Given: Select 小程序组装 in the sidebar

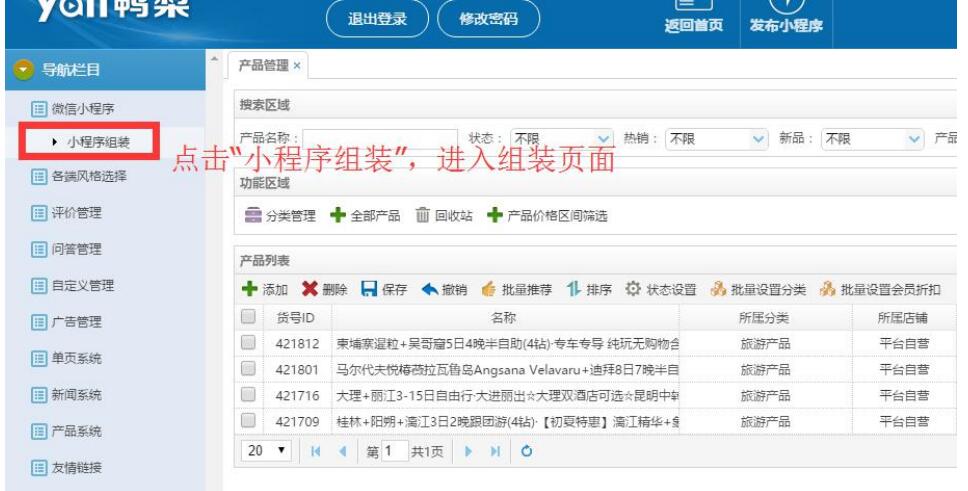Looking at the screenshot, I should [x=97, y=142].
